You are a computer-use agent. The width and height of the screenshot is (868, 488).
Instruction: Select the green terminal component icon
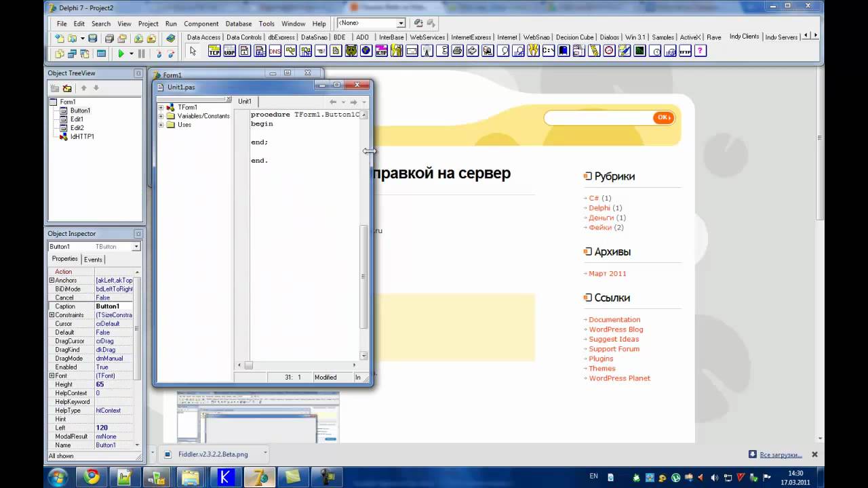click(639, 51)
